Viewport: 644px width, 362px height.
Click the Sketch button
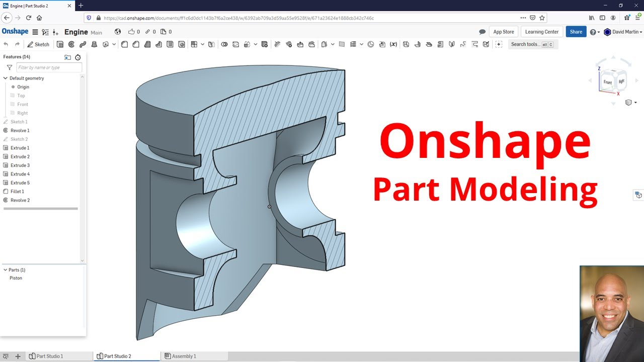[38, 44]
